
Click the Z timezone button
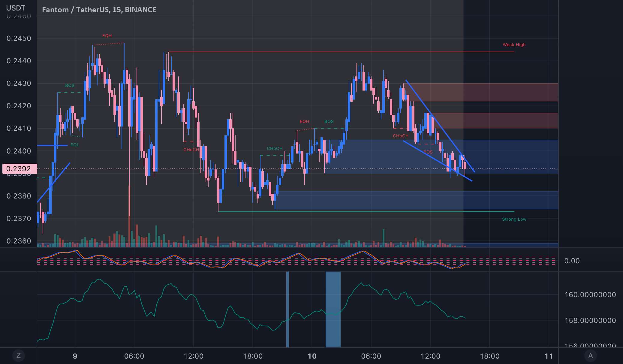tap(19, 356)
